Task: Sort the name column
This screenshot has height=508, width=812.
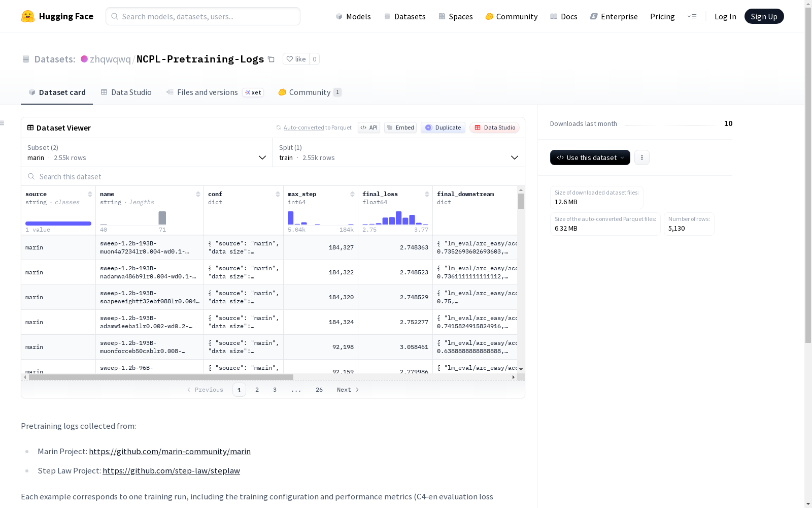Action: pos(198,194)
